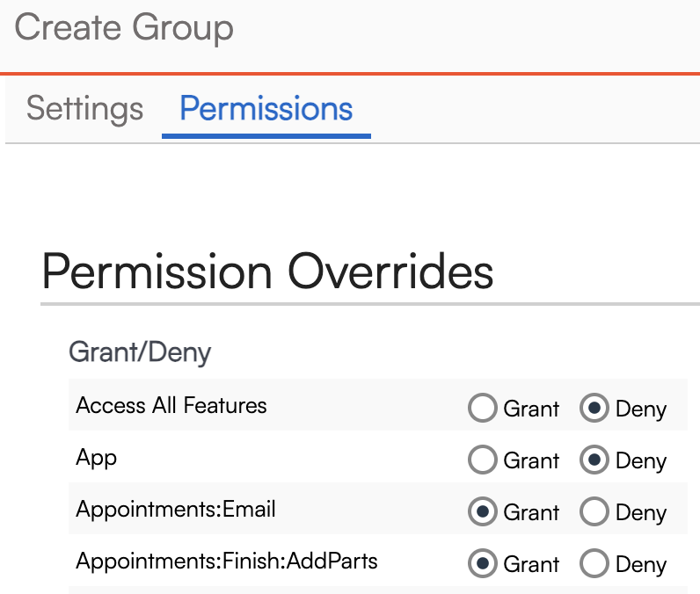Switch to the Settings tab
Viewport: 700px width, 594px height.
[84, 109]
